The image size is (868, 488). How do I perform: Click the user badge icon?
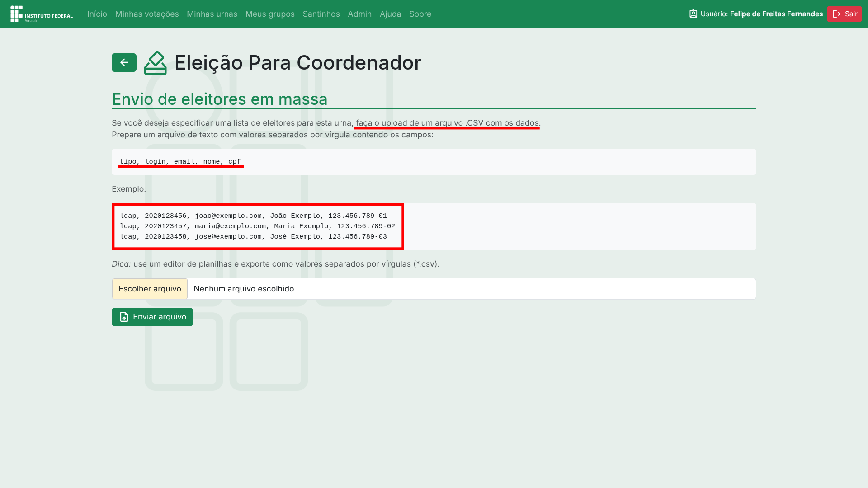click(x=693, y=14)
